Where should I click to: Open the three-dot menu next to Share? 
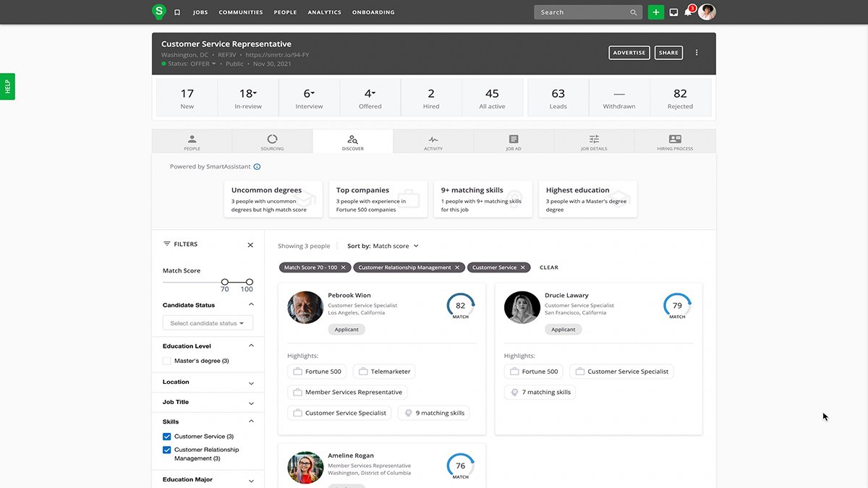697,52
